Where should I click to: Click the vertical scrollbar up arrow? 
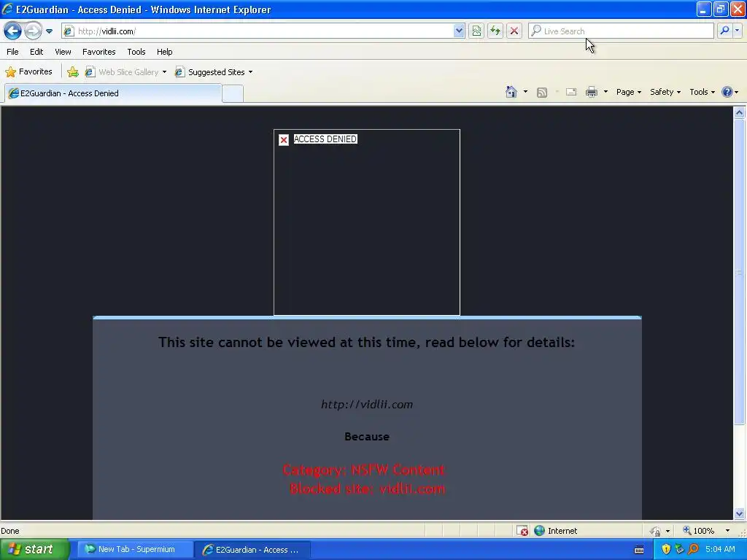click(x=740, y=113)
